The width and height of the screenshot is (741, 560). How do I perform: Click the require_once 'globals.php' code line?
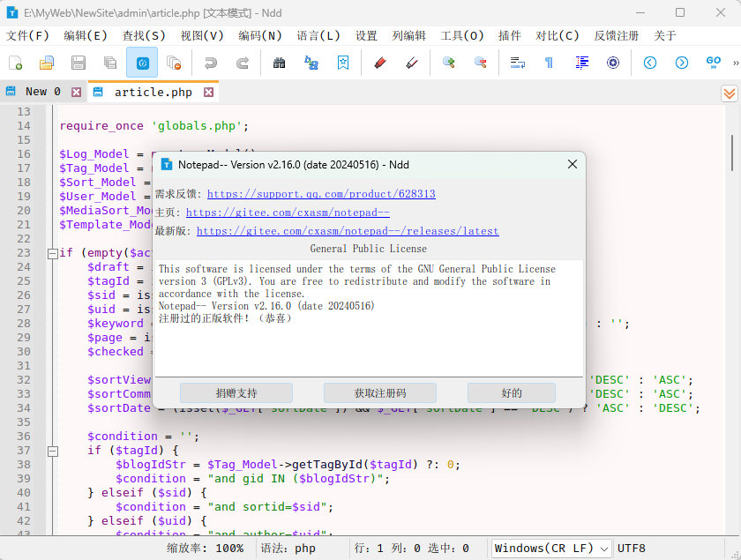pos(154,126)
